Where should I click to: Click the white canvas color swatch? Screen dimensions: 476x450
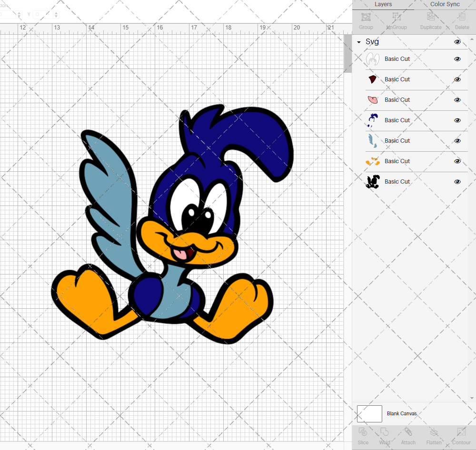tap(369, 413)
